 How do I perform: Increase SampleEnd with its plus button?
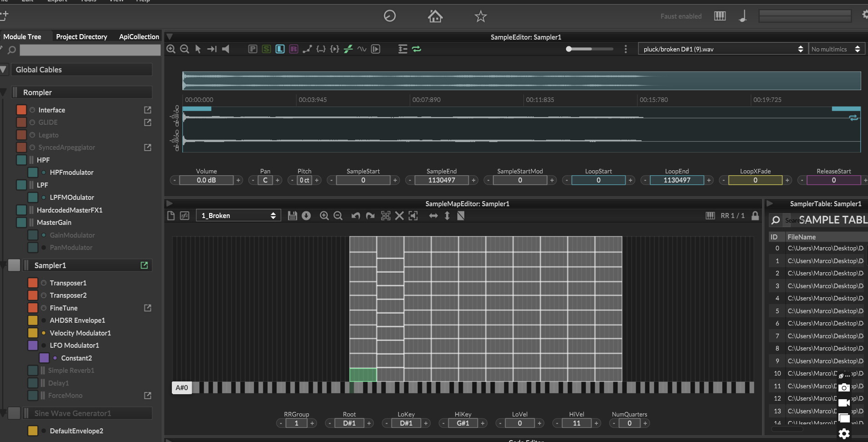[473, 180]
